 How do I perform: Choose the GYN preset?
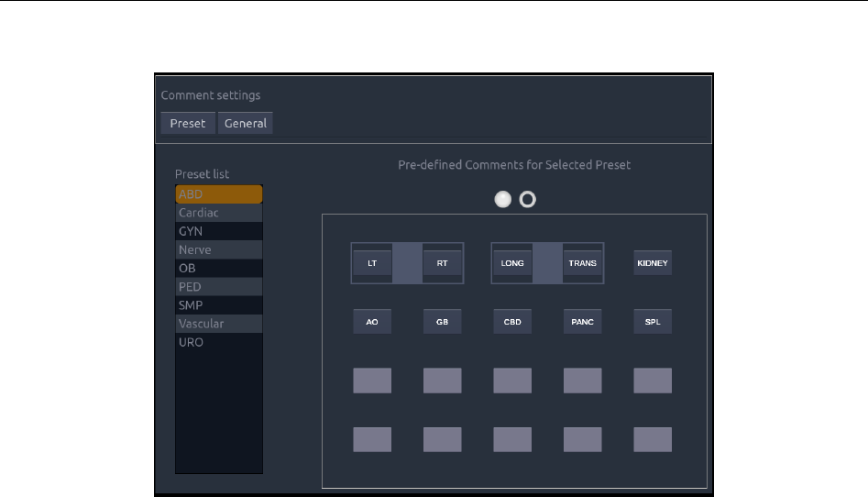tap(219, 231)
